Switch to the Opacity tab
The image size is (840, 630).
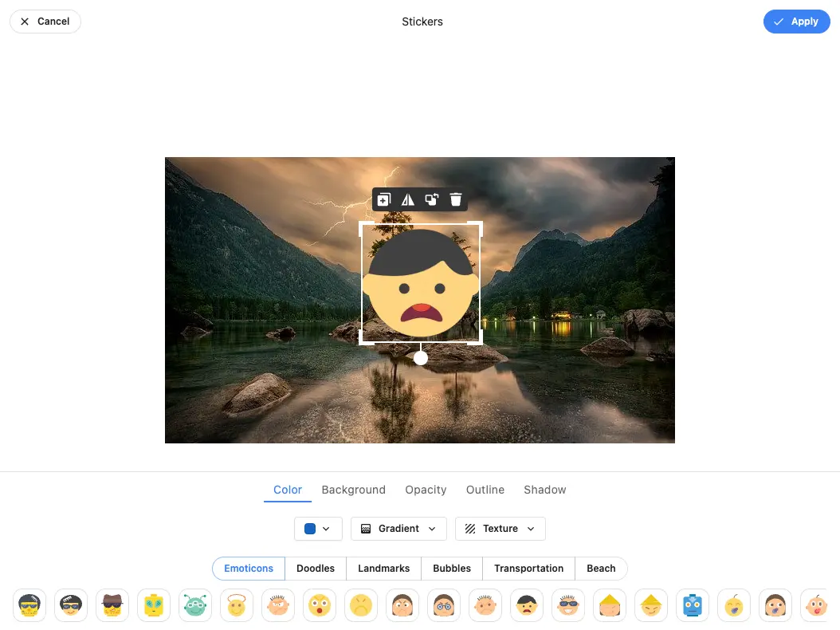pos(426,490)
